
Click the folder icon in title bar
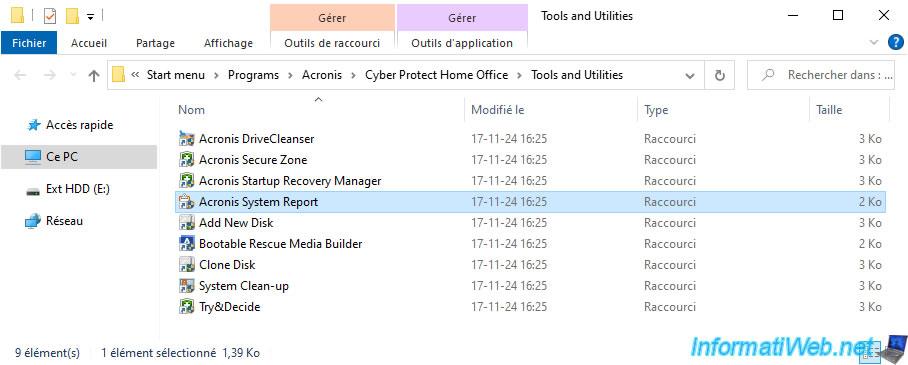[18, 15]
